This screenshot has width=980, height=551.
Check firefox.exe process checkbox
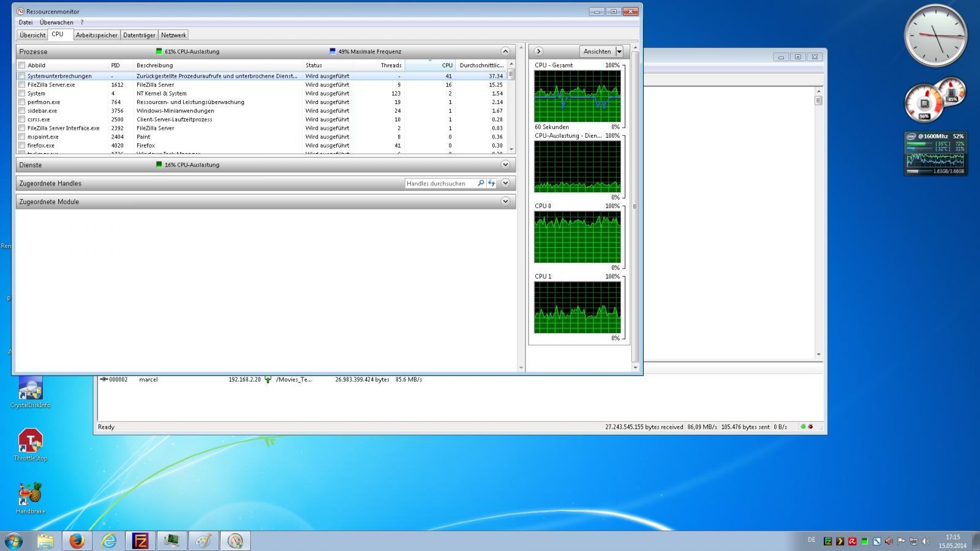(22, 145)
